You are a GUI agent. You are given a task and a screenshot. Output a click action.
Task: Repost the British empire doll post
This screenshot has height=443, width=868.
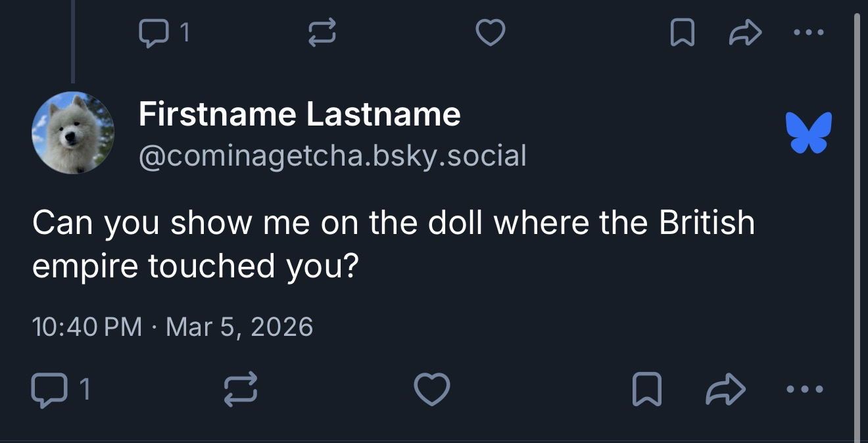click(240, 388)
